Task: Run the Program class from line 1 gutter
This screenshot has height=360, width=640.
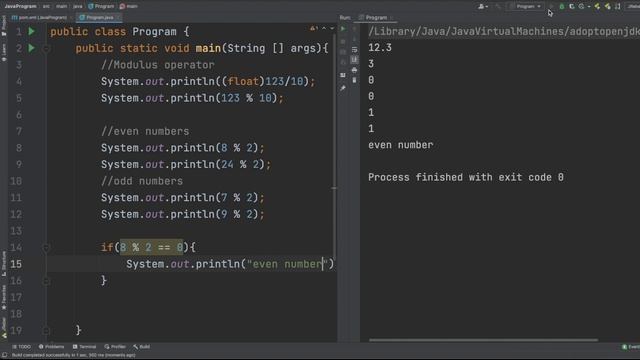Action: click(31, 31)
